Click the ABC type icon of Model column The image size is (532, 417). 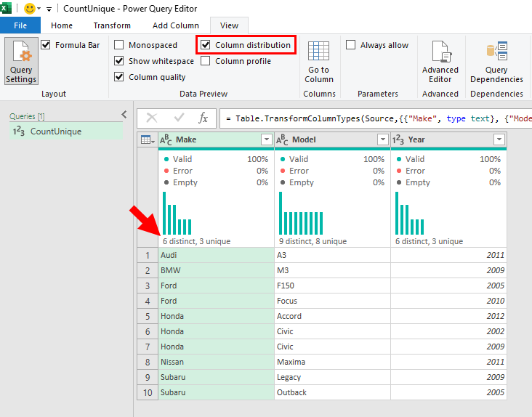pos(282,139)
